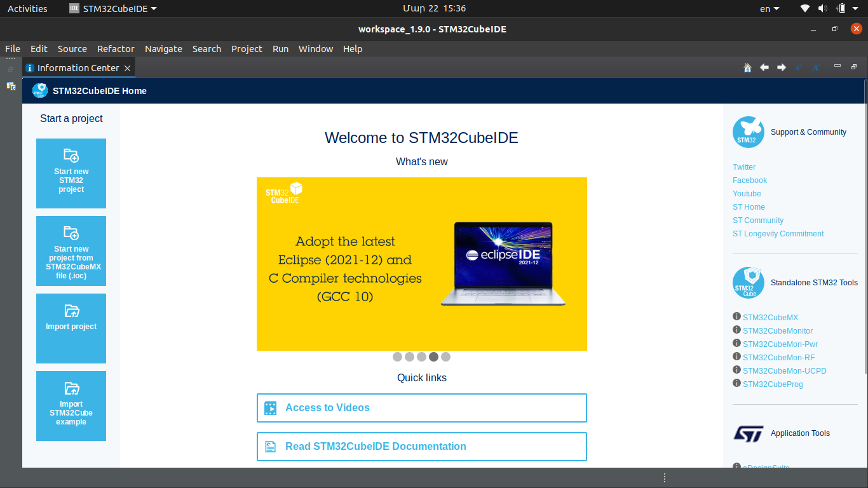Decrease font size with the smaller A icon
868x488 pixels.
tap(799, 67)
